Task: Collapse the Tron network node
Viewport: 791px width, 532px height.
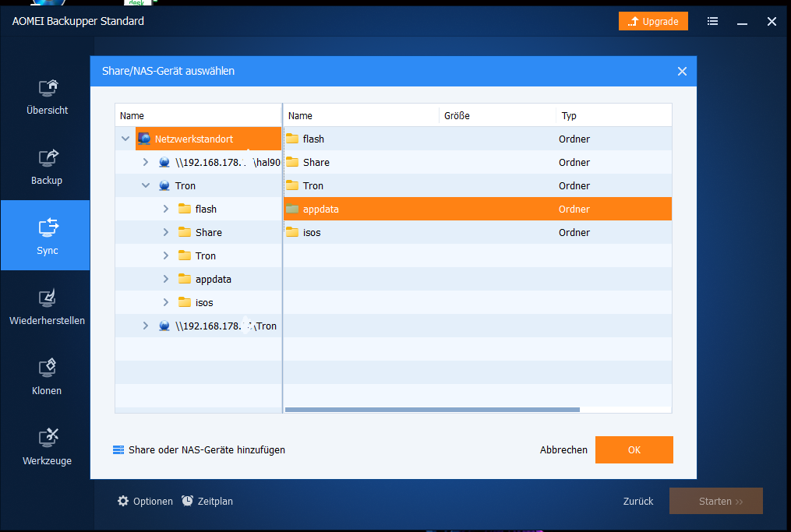Action: pyautogui.click(x=146, y=185)
